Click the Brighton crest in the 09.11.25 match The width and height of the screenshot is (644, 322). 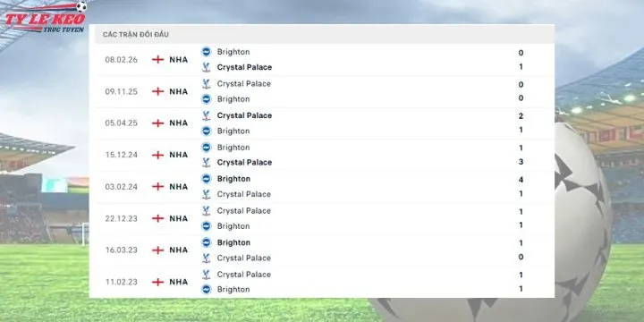point(207,99)
